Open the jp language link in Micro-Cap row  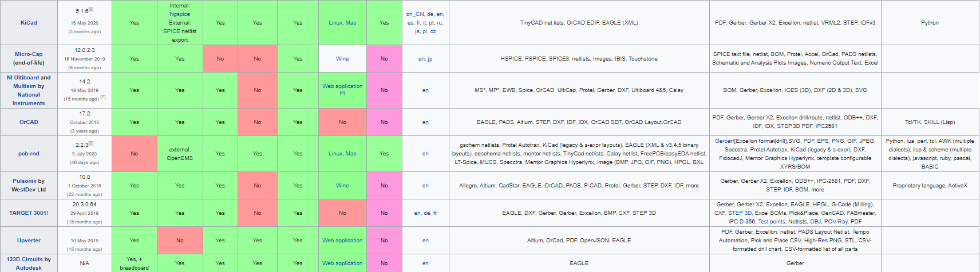pos(430,59)
